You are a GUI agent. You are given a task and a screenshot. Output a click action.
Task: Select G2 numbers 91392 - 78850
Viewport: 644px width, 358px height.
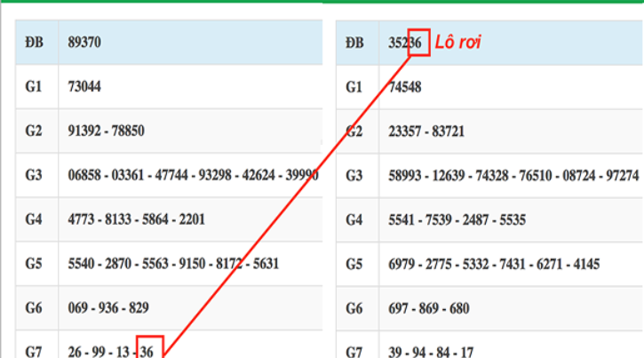[x=106, y=131]
